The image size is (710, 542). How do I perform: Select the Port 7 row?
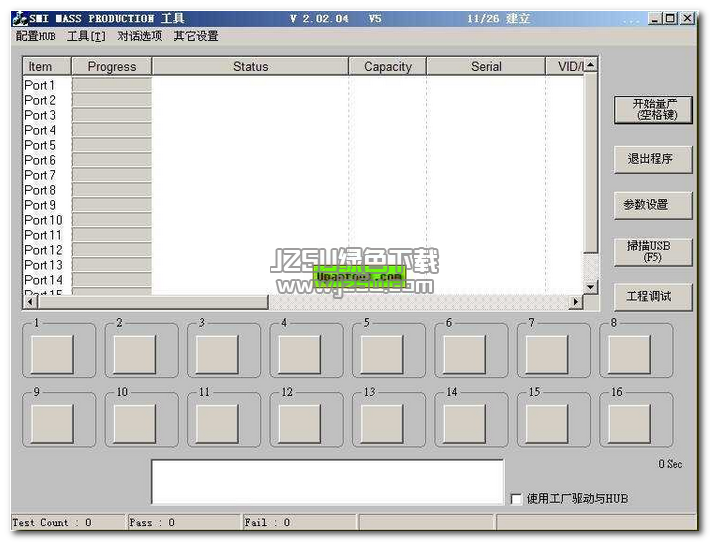303,175
